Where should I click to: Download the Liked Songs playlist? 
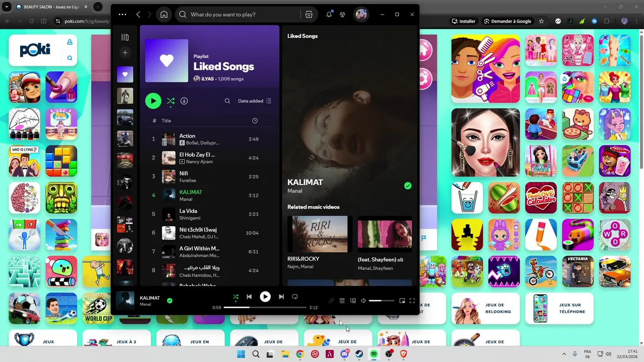coord(184,101)
